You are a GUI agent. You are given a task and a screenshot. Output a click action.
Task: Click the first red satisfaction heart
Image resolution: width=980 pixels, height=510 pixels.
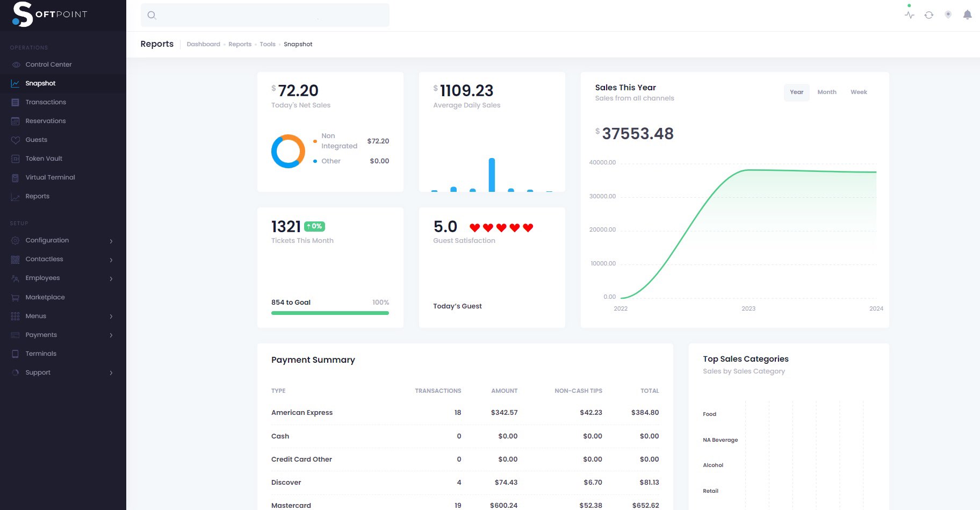coord(474,228)
